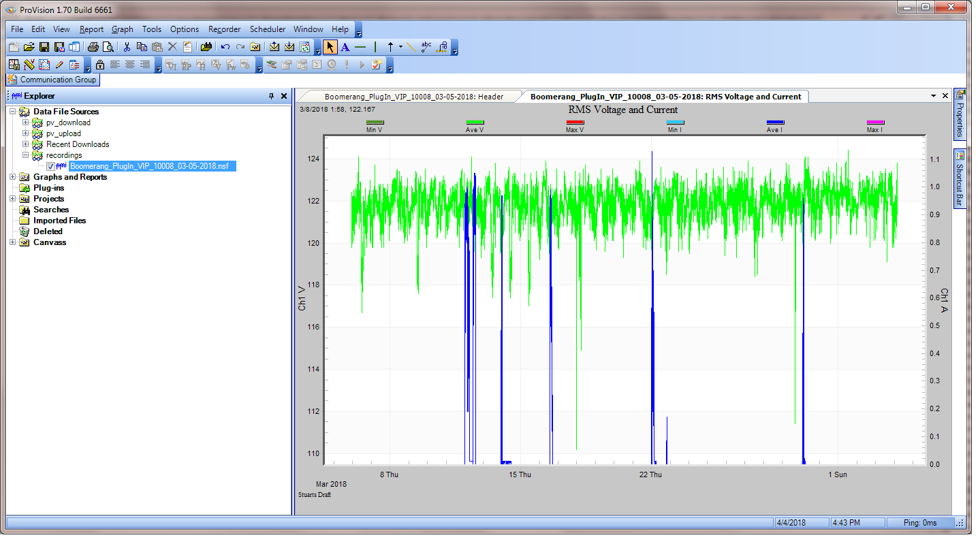Select the arrow pointer tool
Image resolution: width=980 pixels, height=548 pixels.
pos(330,47)
